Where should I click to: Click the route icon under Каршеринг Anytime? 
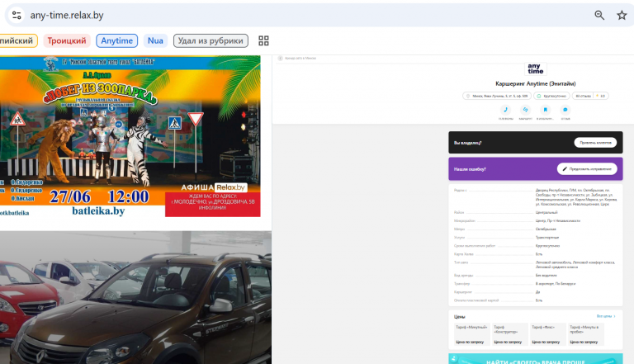(x=525, y=110)
